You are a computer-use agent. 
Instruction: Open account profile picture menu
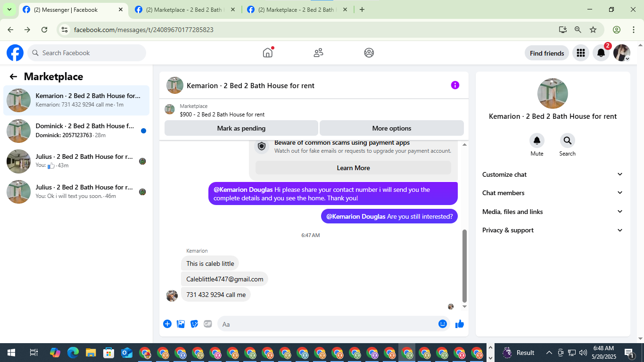click(622, 53)
